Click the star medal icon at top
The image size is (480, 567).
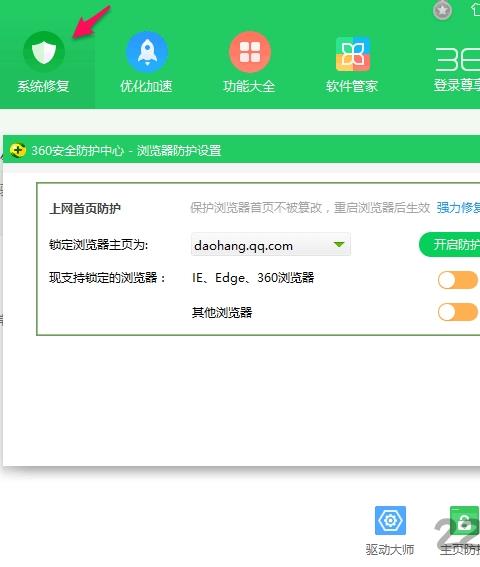pyautogui.click(x=442, y=10)
